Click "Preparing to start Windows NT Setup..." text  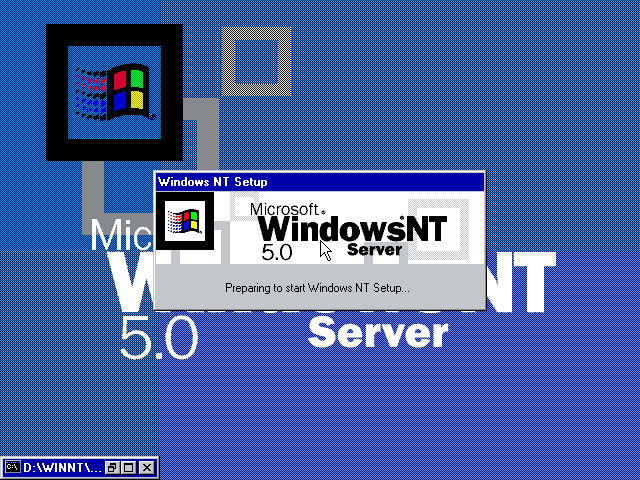point(317,288)
